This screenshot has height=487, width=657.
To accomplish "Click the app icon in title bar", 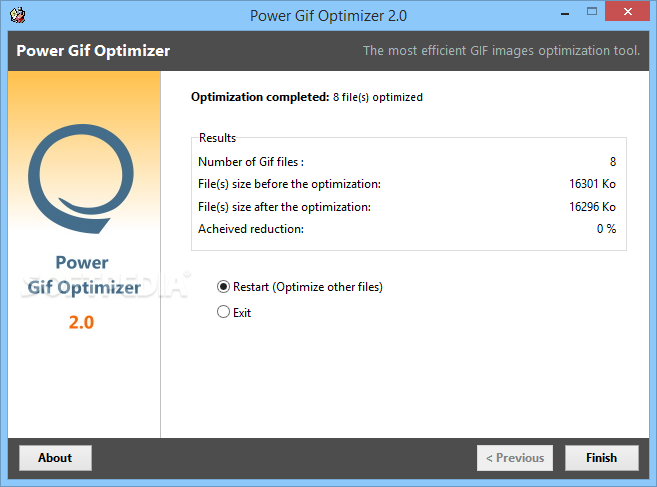I will point(18,16).
